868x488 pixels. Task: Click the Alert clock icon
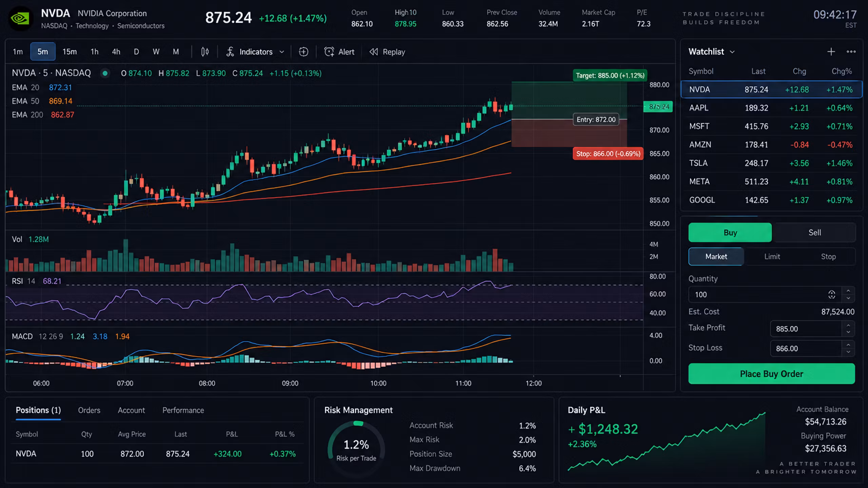pyautogui.click(x=329, y=52)
